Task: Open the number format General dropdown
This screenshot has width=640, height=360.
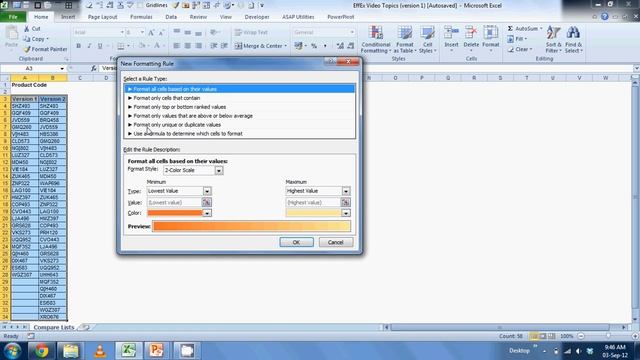Action: click(352, 32)
